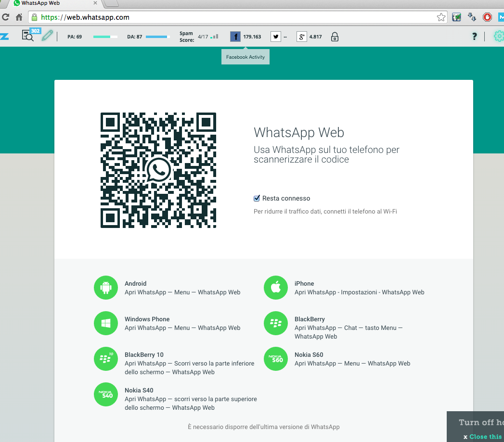Click the iPhone Apple logo icon
This screenshot has height=442, width=504.
(276, 288)
